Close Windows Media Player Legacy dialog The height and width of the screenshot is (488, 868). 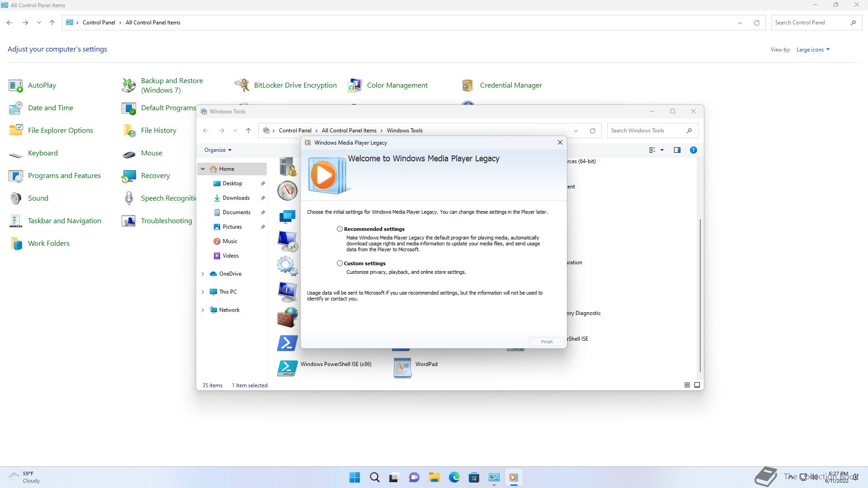[560, 142]
